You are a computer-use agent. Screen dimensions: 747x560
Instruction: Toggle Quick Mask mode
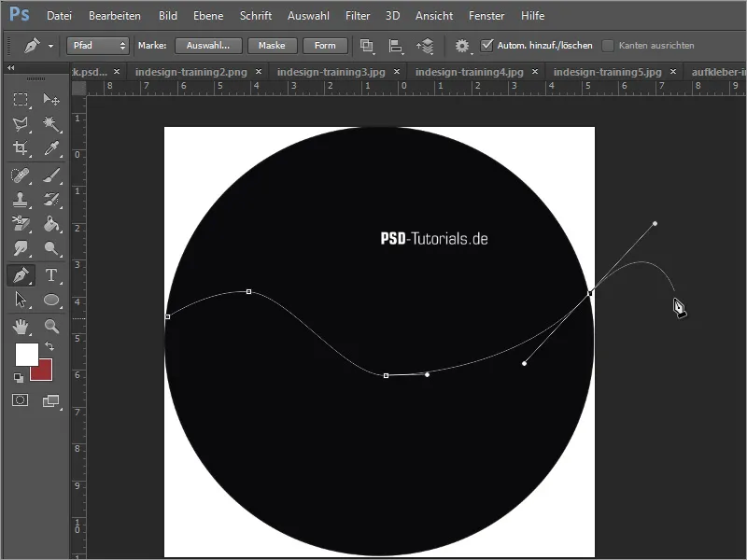point(20,400)
